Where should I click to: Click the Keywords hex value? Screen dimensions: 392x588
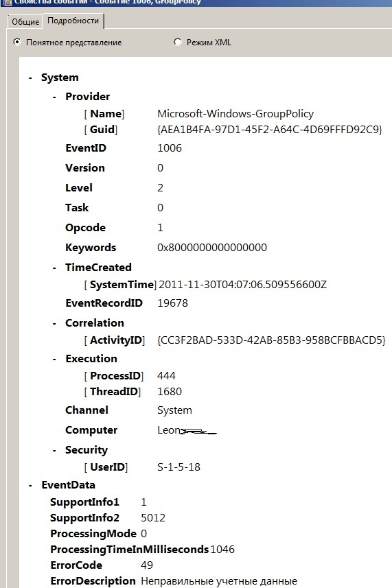[x=212, y=248]
